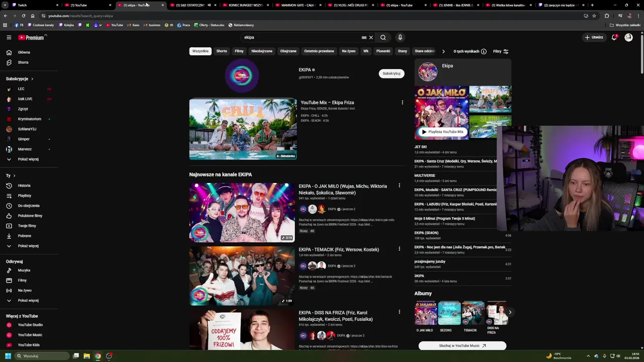Viewport: 644px width, 362px height.
Task: Click the Windows taskbar Wyszukaj search box
Action: tap(42, 356)
